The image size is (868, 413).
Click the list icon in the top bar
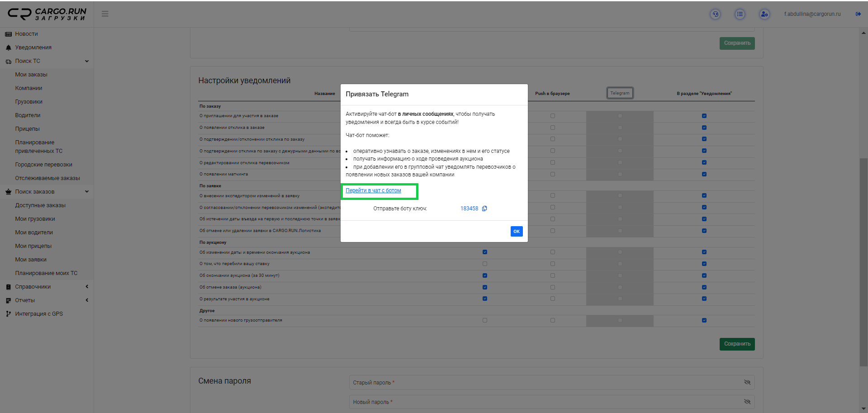(x=740, y=14)
